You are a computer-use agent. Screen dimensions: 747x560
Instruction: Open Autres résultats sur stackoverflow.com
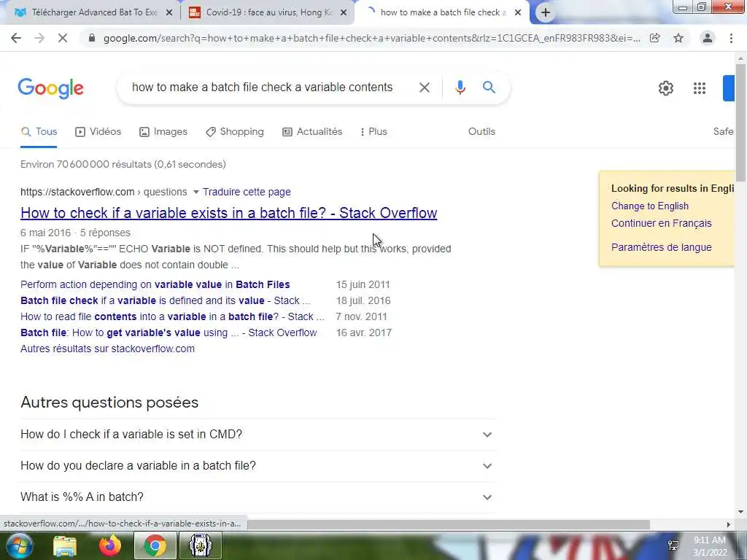[x=108, y=349]
